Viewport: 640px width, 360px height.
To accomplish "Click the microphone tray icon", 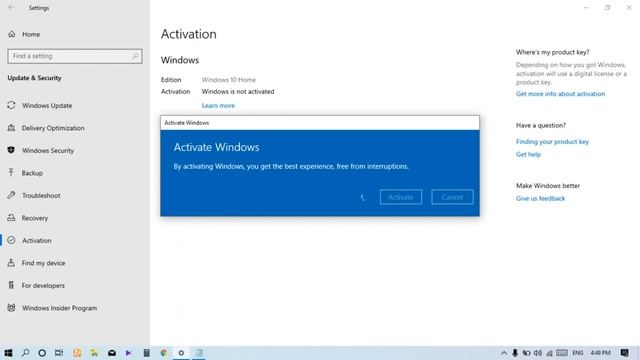I will (x=515, y=353).
